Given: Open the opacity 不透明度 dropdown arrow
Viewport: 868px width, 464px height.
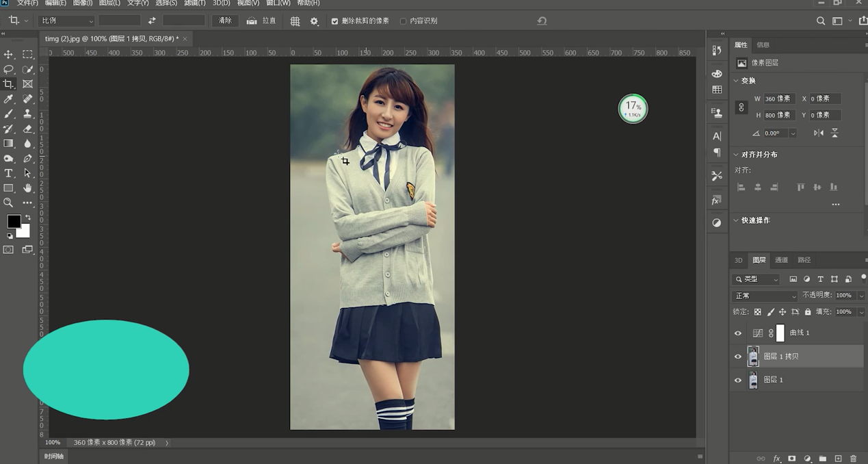Looking at the screenshot, I should pyautogui.click(x=861, y=296).
